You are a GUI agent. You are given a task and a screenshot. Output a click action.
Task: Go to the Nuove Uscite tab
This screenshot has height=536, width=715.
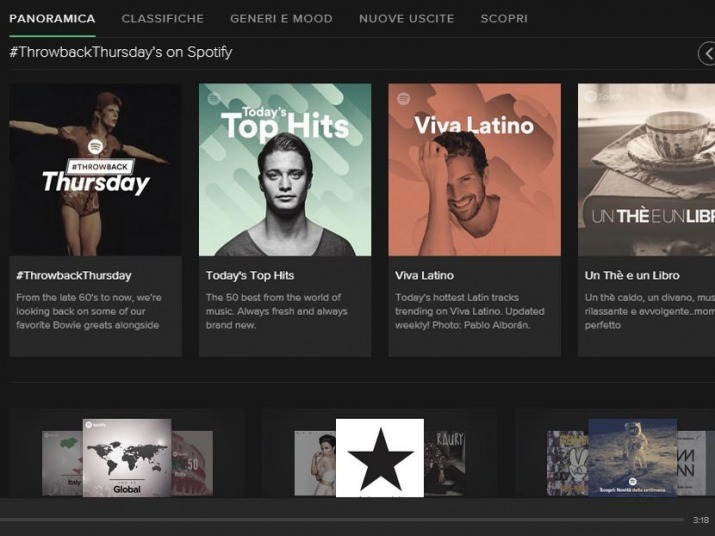(406, 19)
